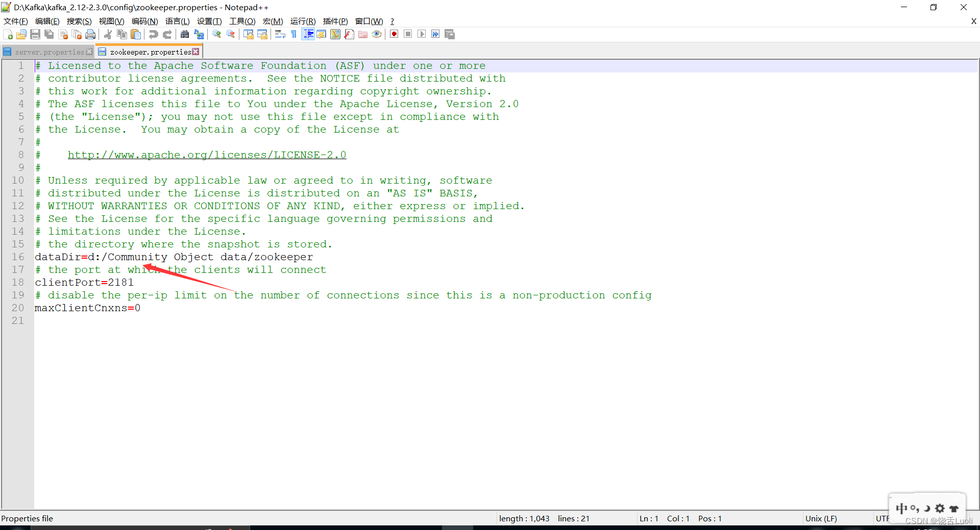This screenshot has height=530, width=980.
Task: Cut selection with the scissors icon
Action: (108, 34)
